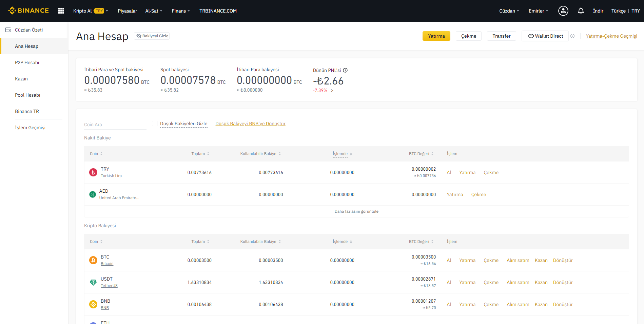The height and width of the screenshot is (324, 644).
Task: Open the user profile icon
Action: (563, 11)
